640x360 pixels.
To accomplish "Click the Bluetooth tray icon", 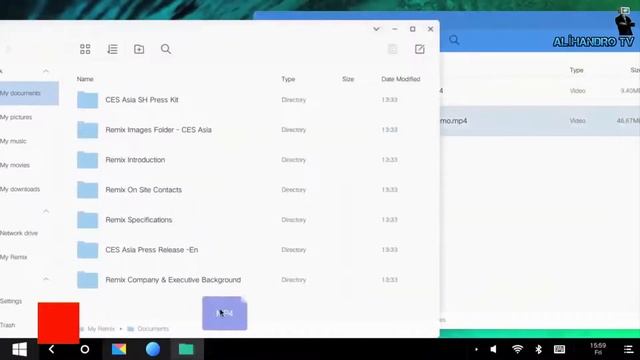I will [x=538, y=349].
